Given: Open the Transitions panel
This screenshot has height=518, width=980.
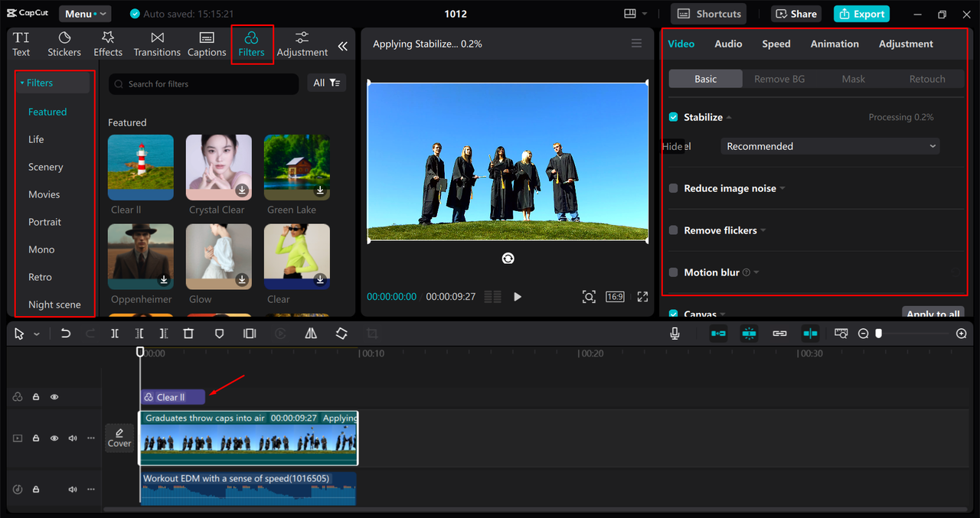Looking at the screenshot, I should point(157,44).
